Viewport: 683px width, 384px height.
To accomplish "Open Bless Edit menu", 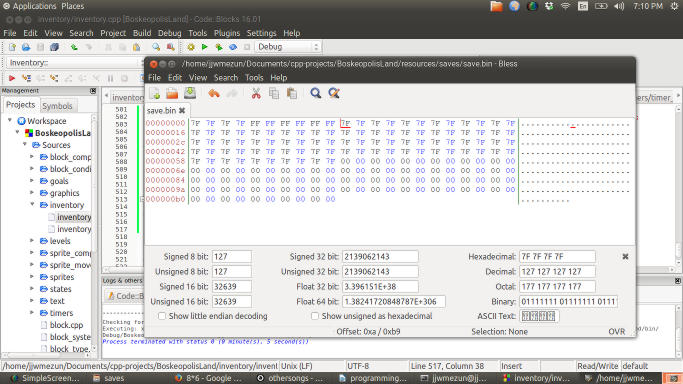I will [x=175, y=78].
